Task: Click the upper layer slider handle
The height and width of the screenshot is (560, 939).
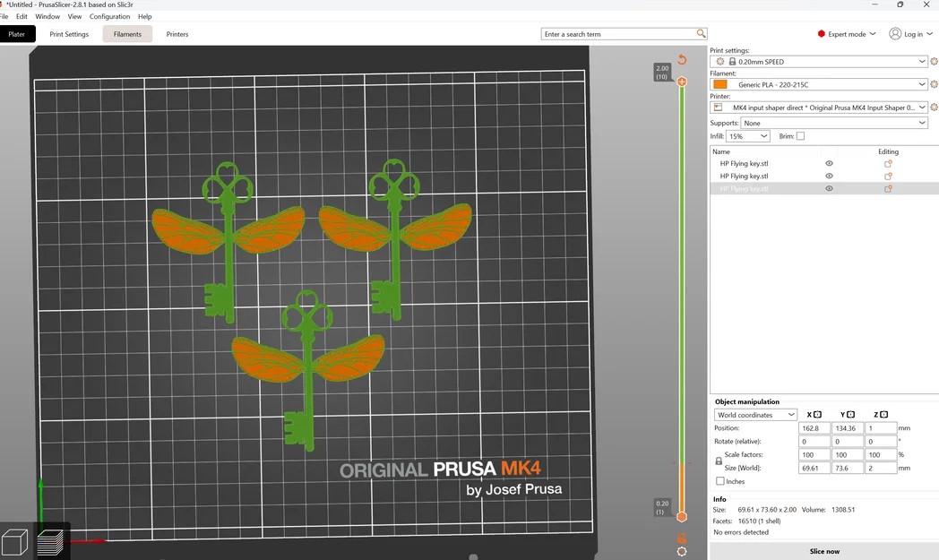Action: [x=682, y=82]
